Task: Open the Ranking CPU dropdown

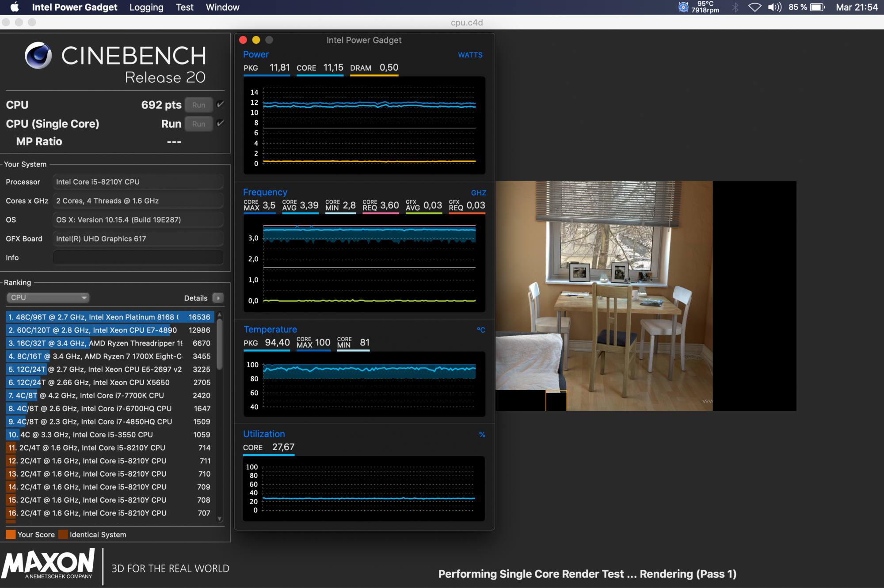Action: click(x=48, y=298)
